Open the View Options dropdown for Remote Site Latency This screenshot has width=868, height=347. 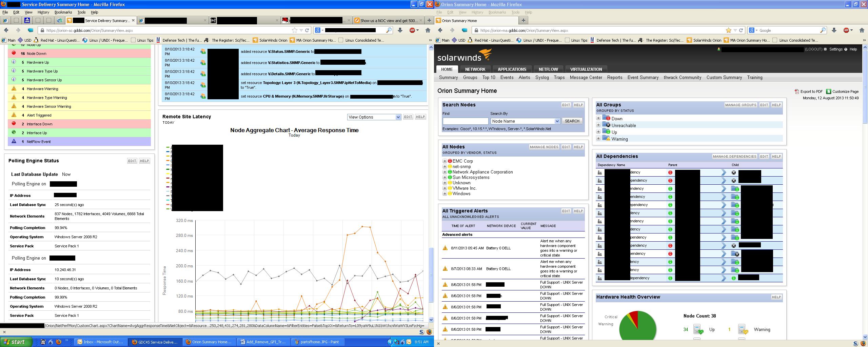click(374, 117)
